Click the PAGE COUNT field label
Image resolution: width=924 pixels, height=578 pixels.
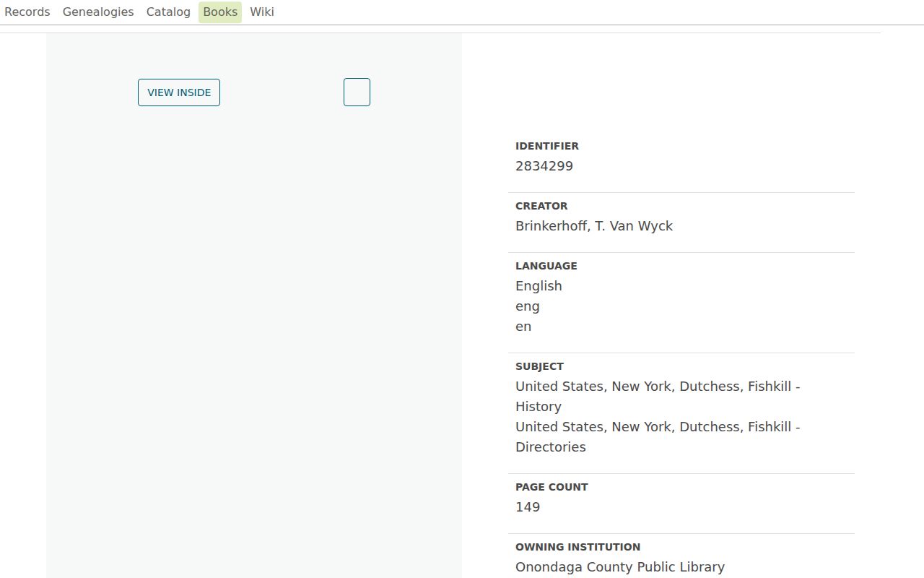(552, 487)
